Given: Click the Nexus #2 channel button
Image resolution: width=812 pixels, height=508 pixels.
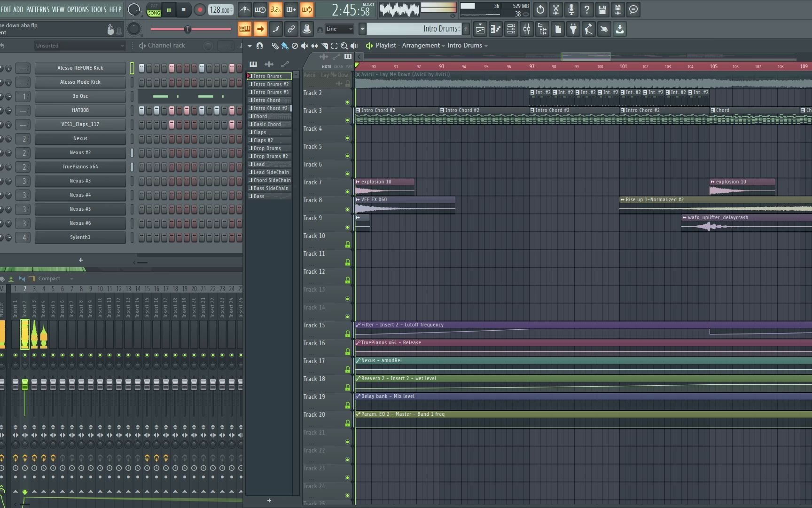Looking at the screenshot, I should coord(80,152).
